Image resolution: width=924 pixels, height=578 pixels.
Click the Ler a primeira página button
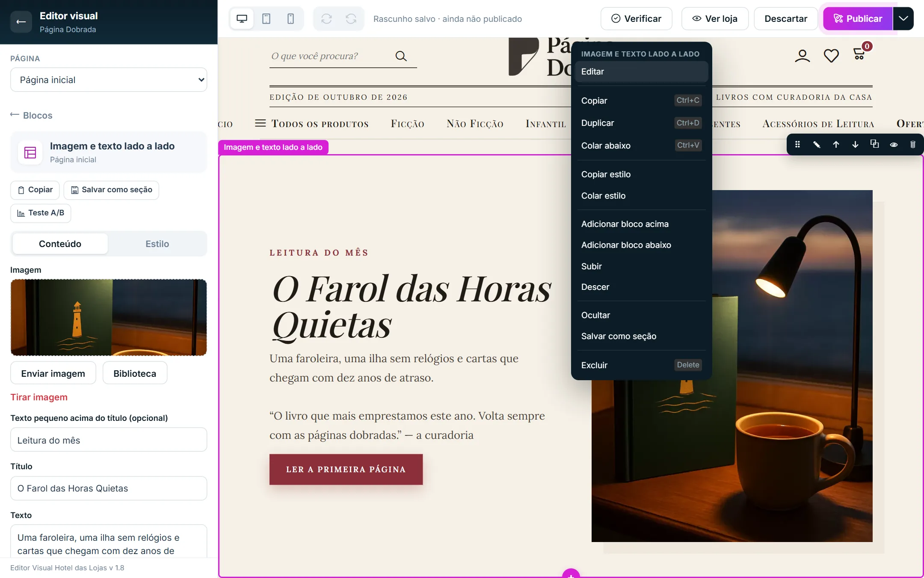click(x=346, y=470)
